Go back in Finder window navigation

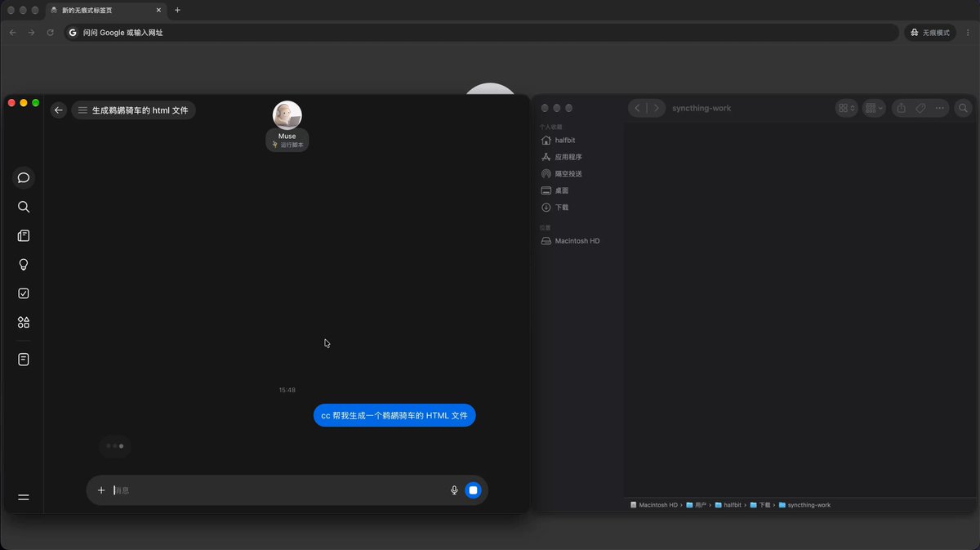[638, 108]
